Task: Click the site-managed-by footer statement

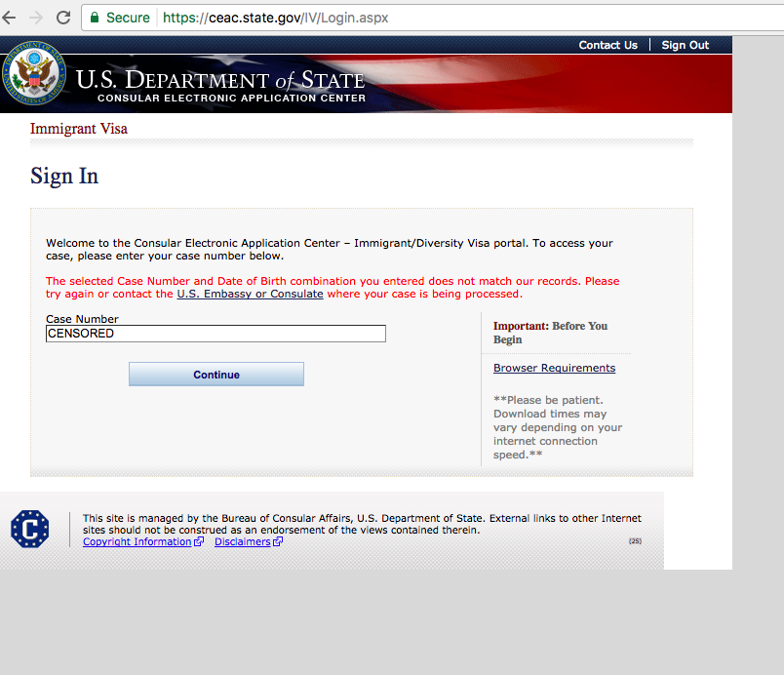Action: [x=362, y=524]
